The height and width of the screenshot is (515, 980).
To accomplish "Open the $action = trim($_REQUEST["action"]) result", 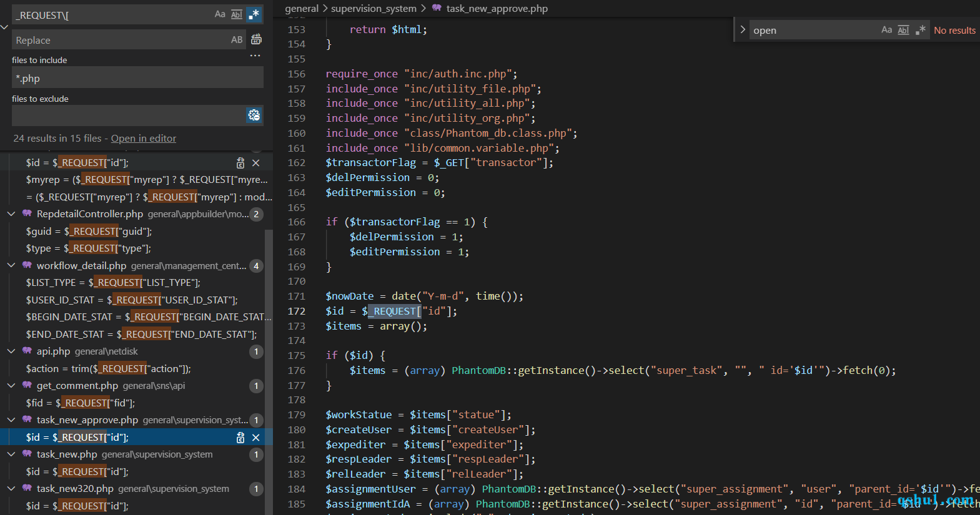I will click(x=109, y=369).
